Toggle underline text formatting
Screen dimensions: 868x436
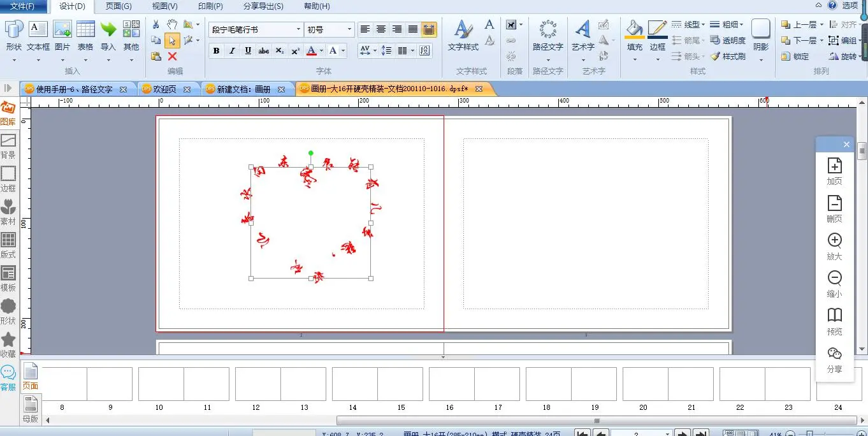point(248,51)
